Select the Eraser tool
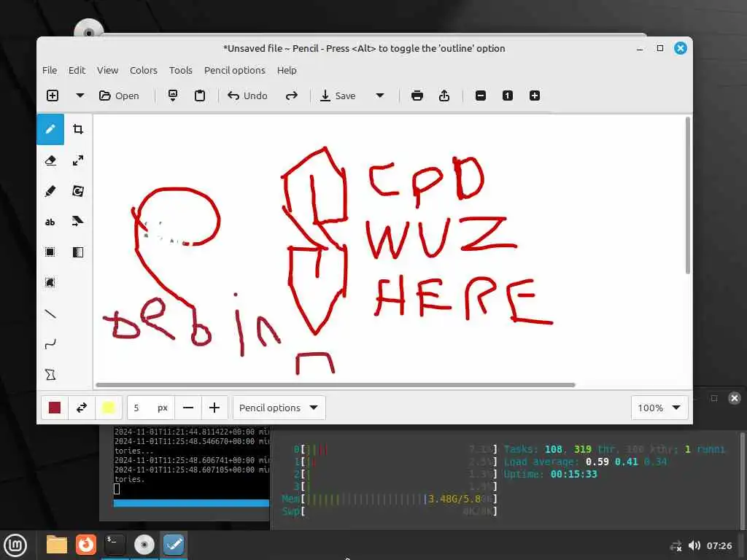The width and height of the screenshot is (747, 560). pos(50,160)
